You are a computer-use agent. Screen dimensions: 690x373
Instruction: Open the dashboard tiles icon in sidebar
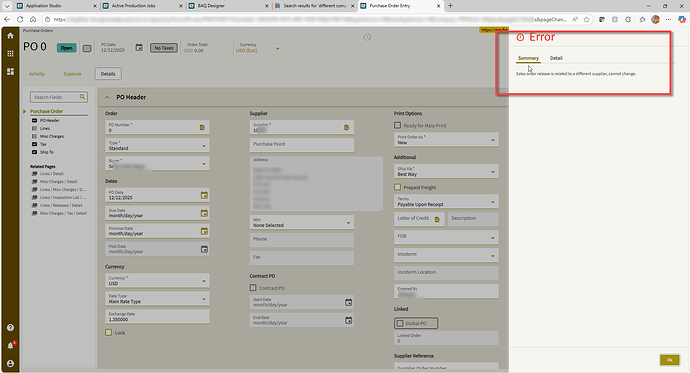coord(10,71)
